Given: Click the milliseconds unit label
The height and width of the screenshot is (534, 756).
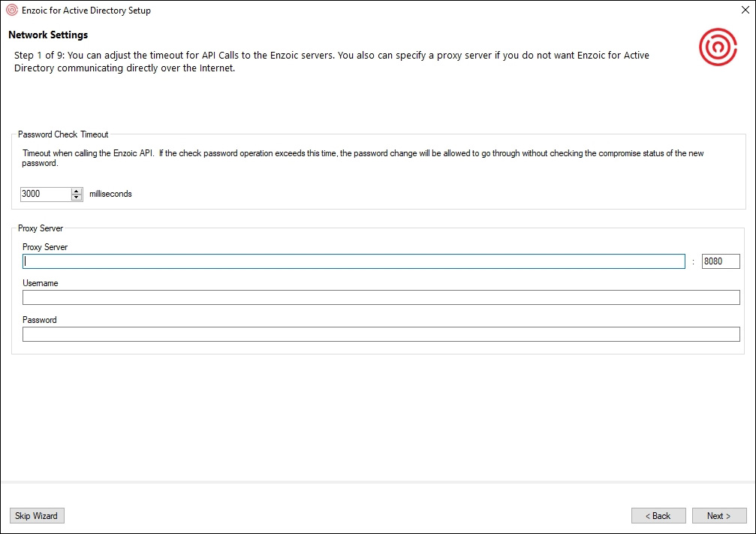Looking at the screenshot, I should [110, 194].
